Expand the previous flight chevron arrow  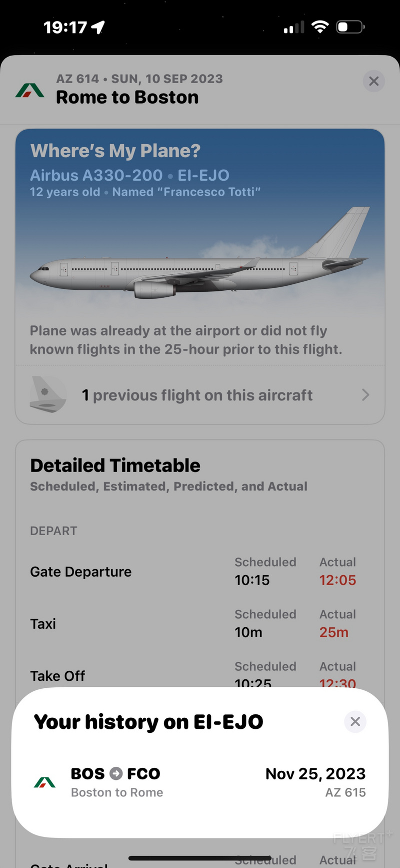(365, 395)
